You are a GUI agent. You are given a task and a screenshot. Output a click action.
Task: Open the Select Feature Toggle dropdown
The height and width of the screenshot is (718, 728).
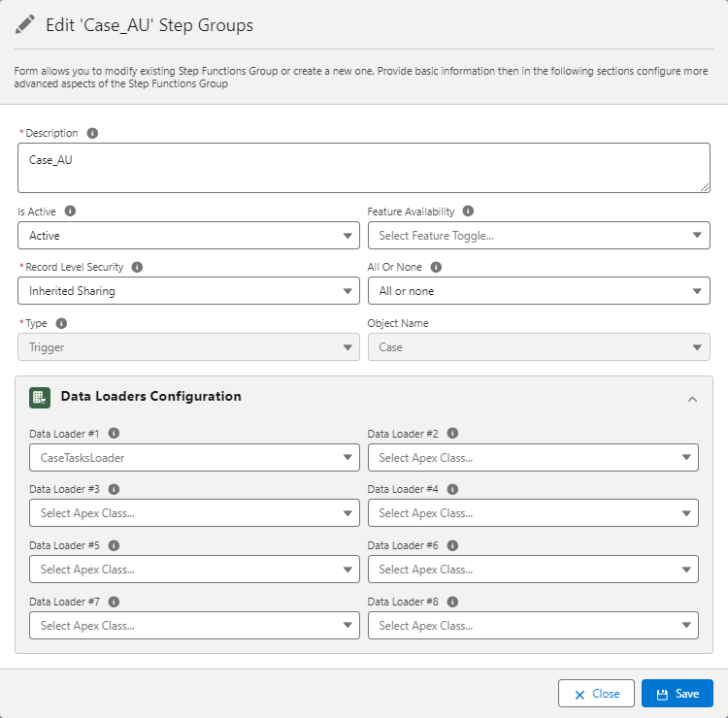click(x=539, y=236)
